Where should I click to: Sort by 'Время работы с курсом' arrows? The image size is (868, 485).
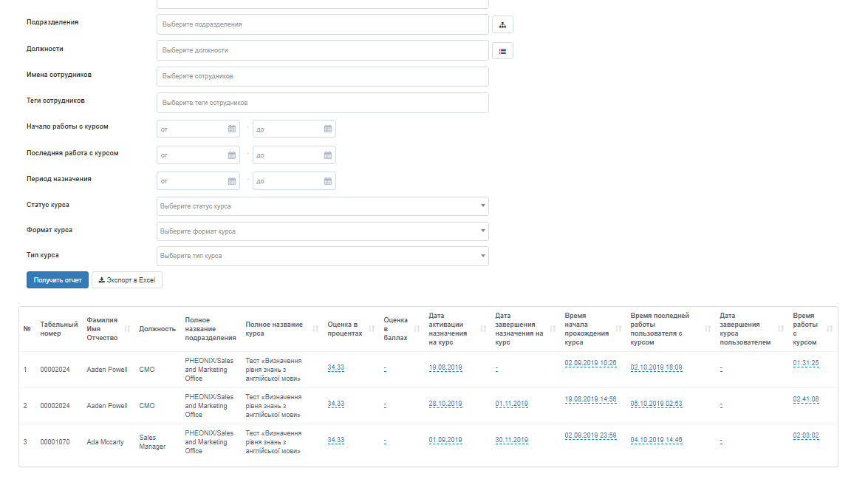[830, 329]
